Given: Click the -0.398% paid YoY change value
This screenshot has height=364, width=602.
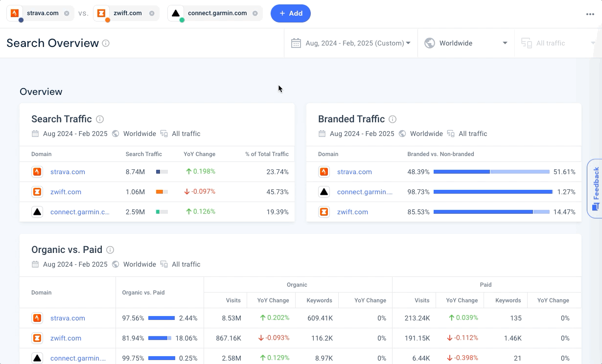Looking at the screenshot, I should (x=466, y=358).
